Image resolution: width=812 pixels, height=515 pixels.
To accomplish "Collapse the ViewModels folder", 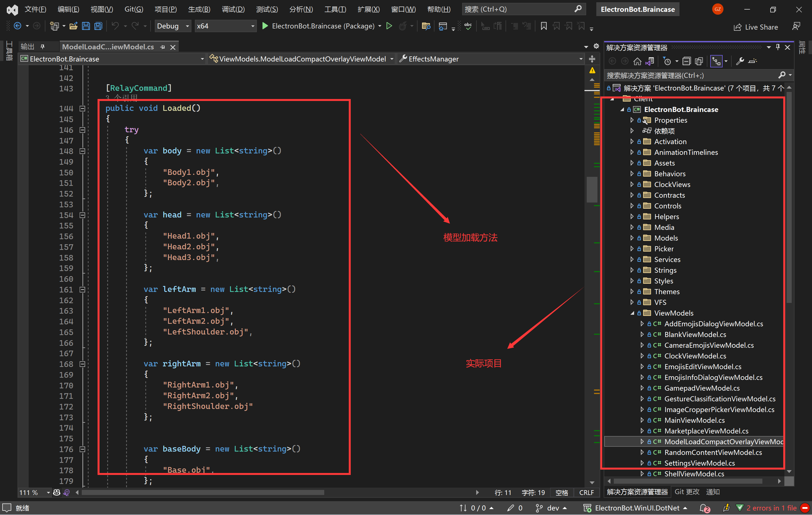I will (x=632, y=313).
